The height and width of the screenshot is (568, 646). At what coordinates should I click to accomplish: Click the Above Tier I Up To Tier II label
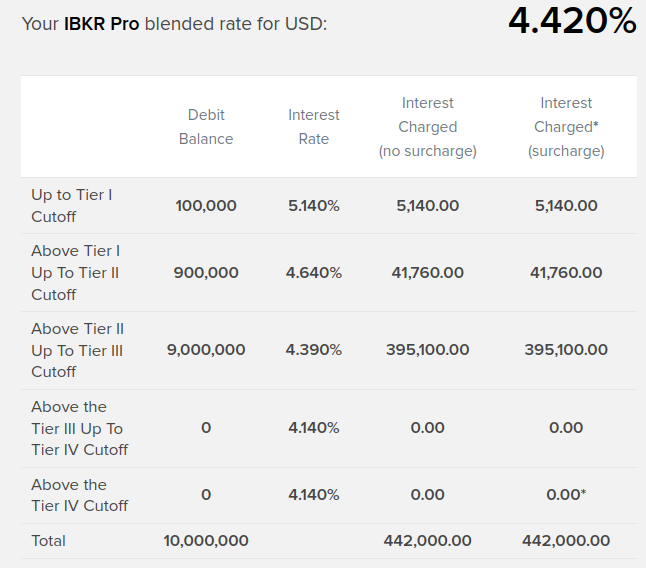pyautogui.click(x=76, y=272)
